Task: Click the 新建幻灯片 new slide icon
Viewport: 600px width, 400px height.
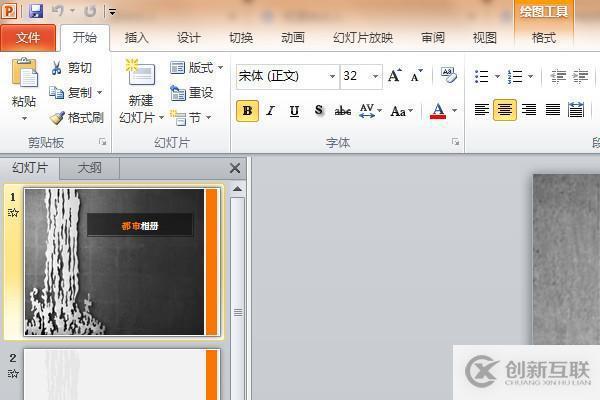Action: click(x=140, y=72)
